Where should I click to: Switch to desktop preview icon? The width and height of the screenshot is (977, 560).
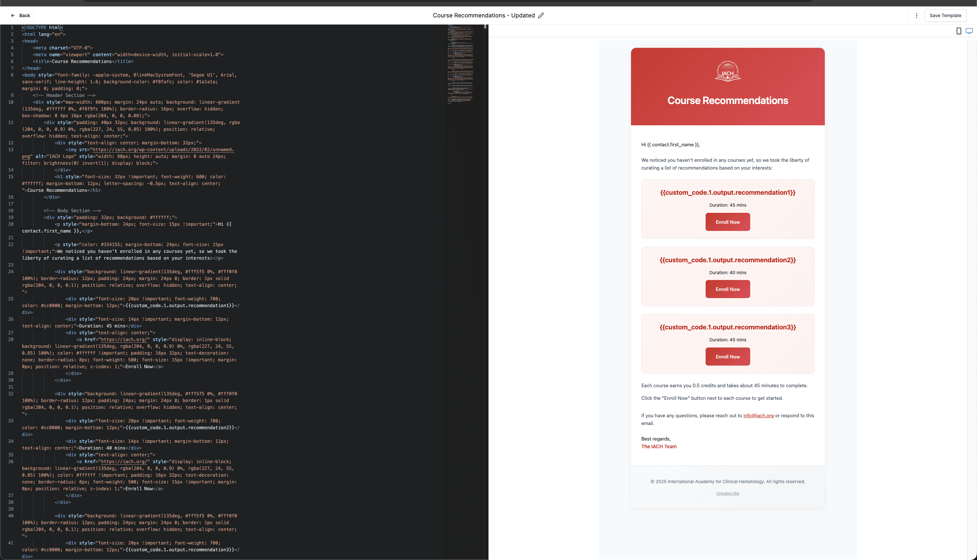click(969, 31)
